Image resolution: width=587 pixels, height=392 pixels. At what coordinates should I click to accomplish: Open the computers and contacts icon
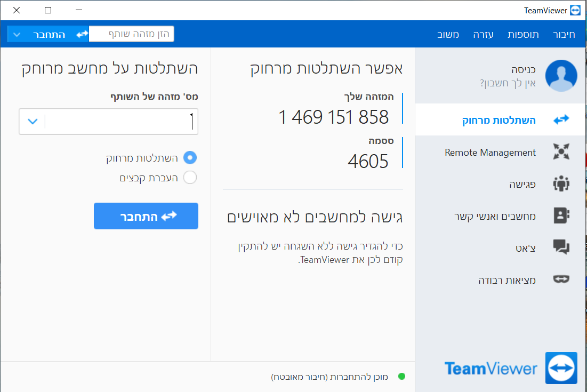point(561,215)
